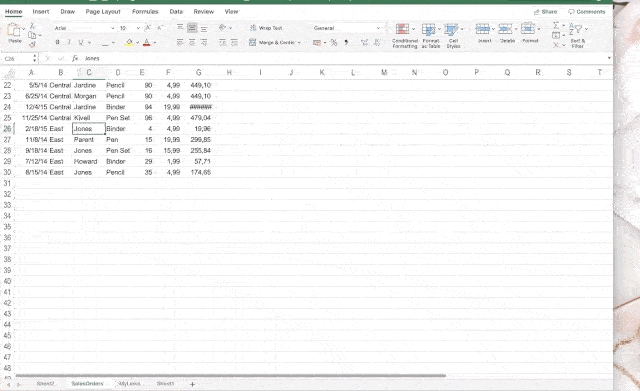Click the horizontal scrollbar
This screenshot has height=391, width=640.
(x=231, y=375)
